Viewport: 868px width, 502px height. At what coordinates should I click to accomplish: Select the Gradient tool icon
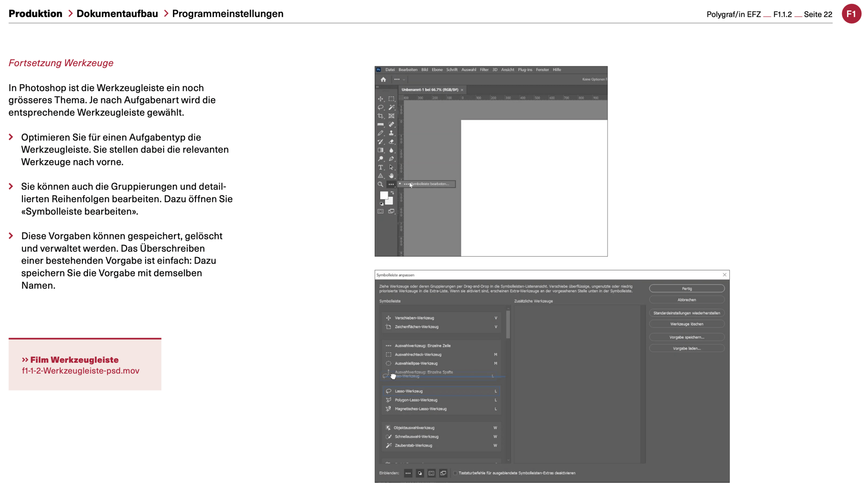(380, 150)
